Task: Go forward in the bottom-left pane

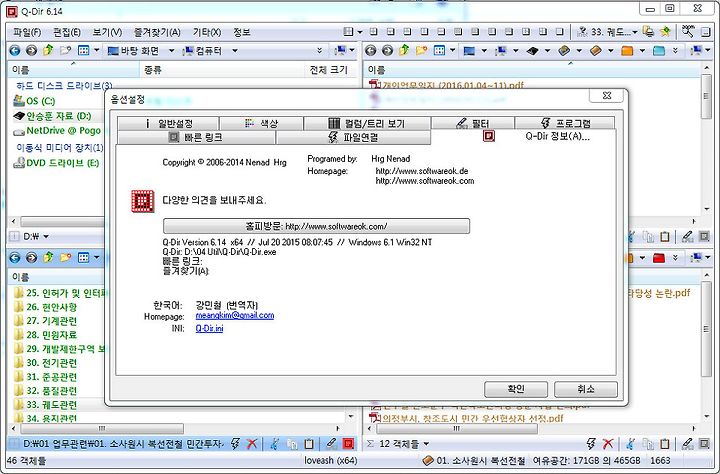Action: pyautogui.click(x=31, y=258)
